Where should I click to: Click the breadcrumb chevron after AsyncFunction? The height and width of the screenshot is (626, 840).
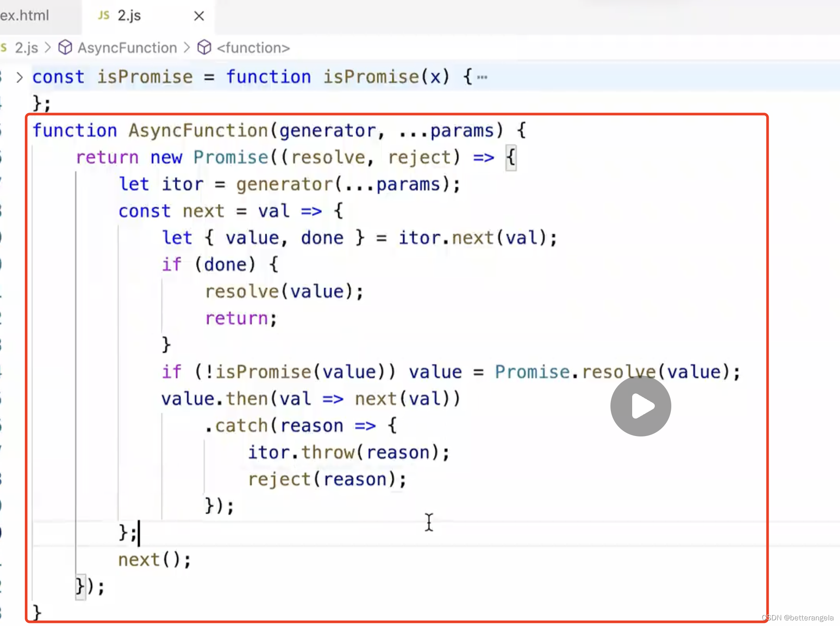pos(187,48)
